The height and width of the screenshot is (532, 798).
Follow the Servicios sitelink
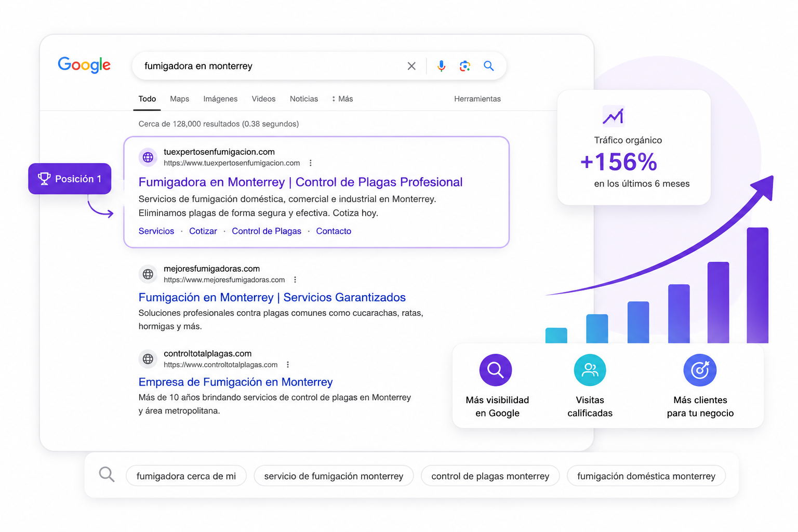click(156, 231)
